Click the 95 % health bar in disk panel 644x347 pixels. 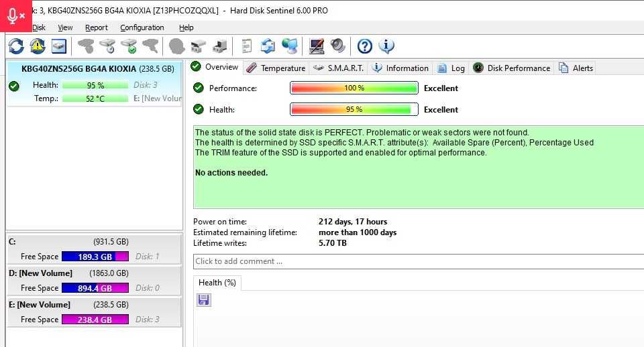point(95,85)
